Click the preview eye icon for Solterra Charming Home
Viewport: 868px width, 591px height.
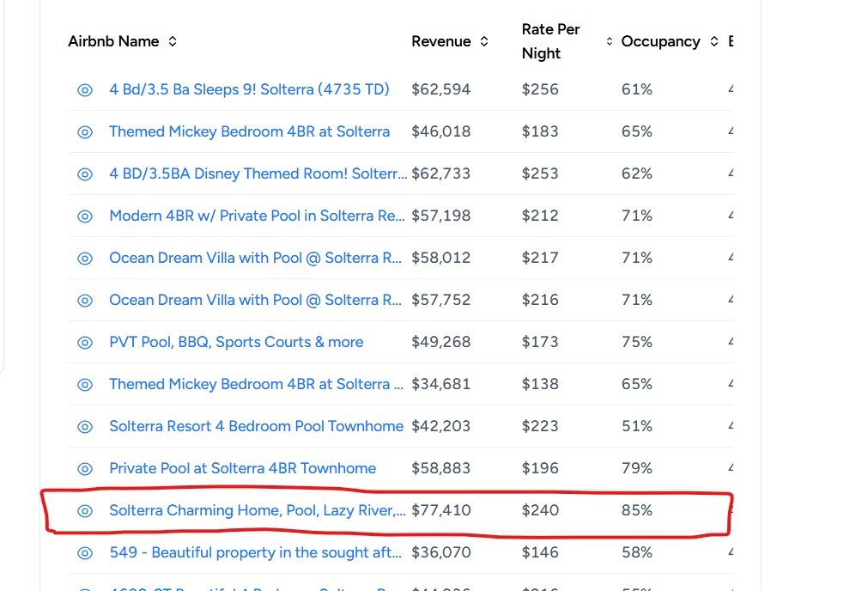84,510
